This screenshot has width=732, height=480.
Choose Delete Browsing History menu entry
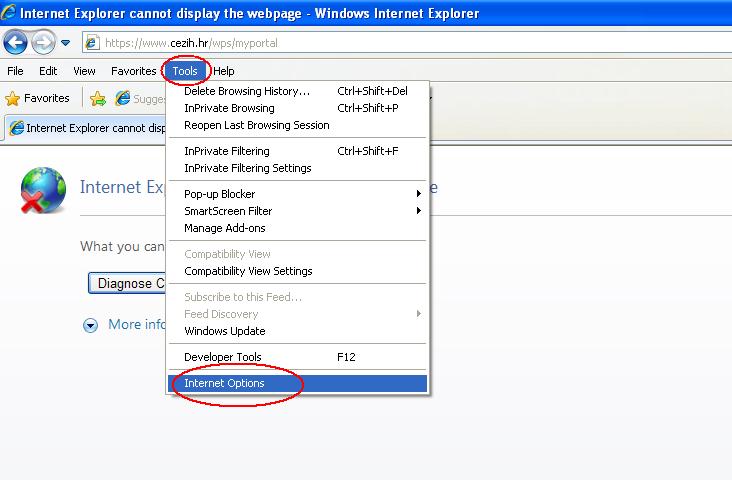(x=297, y=91)
